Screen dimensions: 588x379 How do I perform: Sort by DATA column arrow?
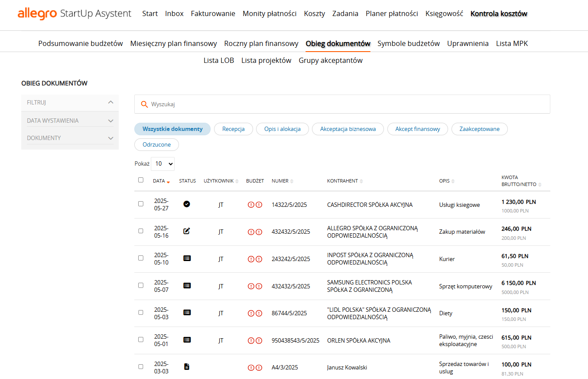[x=168, y=182]
